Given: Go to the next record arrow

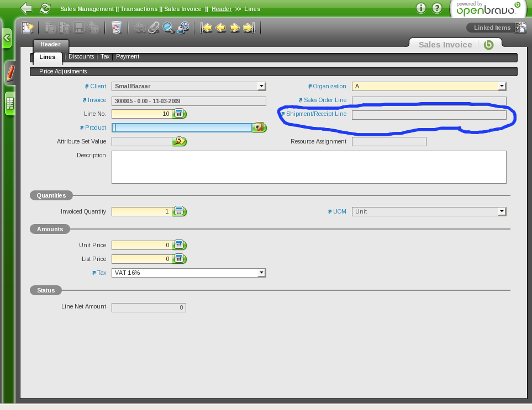Looking at the screenshot, I should (235, 28).
